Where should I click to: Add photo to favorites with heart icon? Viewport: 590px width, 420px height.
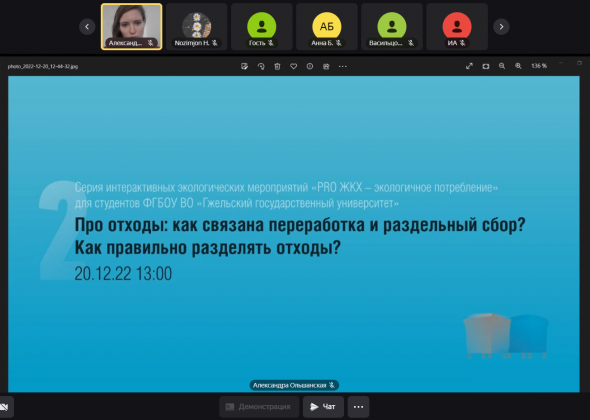pyautogui.click(x=293, y=66)
